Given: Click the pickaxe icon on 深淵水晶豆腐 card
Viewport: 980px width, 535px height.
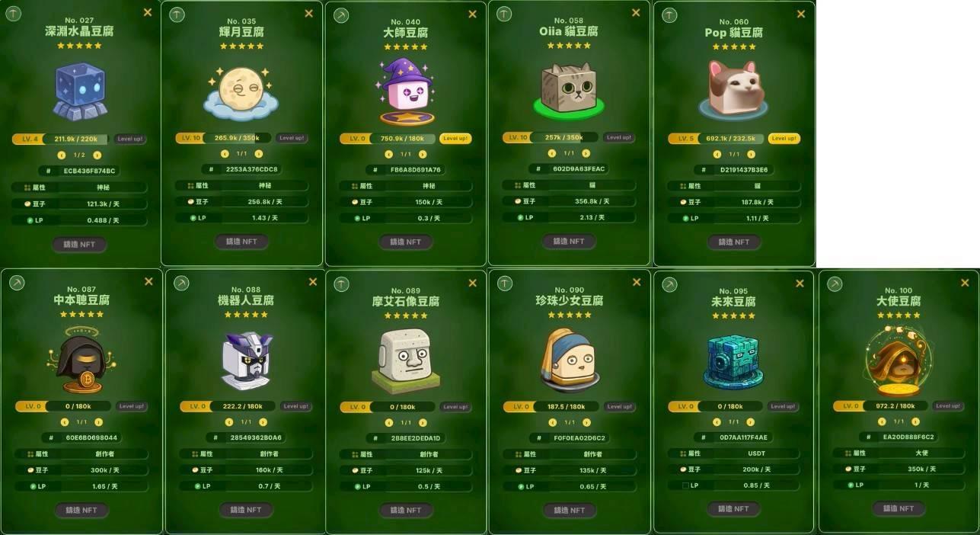Looking at the screenshot, I should coord(13,14).
